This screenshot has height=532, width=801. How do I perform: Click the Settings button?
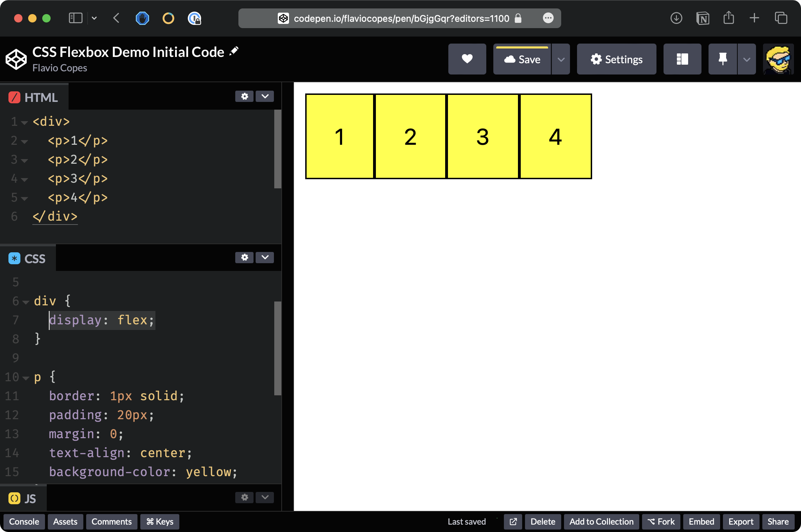pos(616,59)
